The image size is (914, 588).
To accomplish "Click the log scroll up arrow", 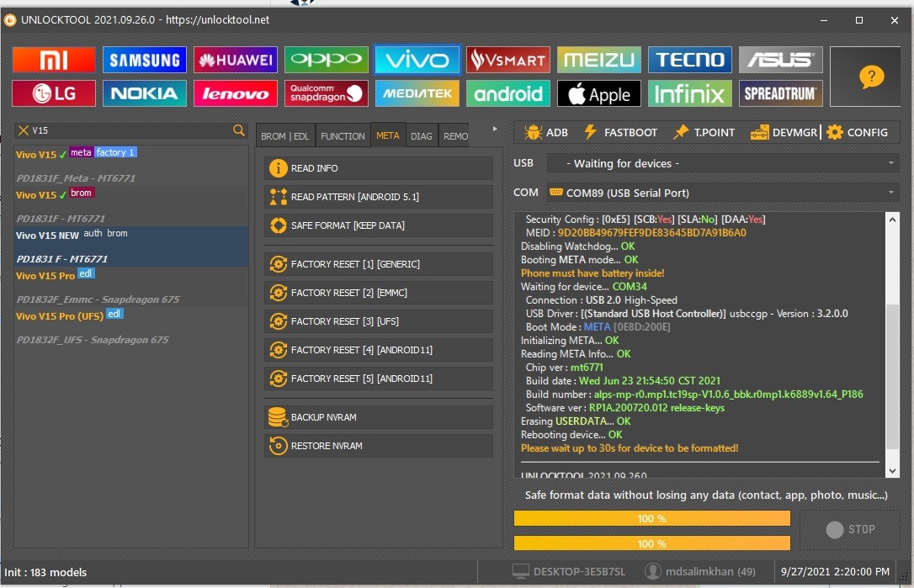I will [x=892, y=219].
